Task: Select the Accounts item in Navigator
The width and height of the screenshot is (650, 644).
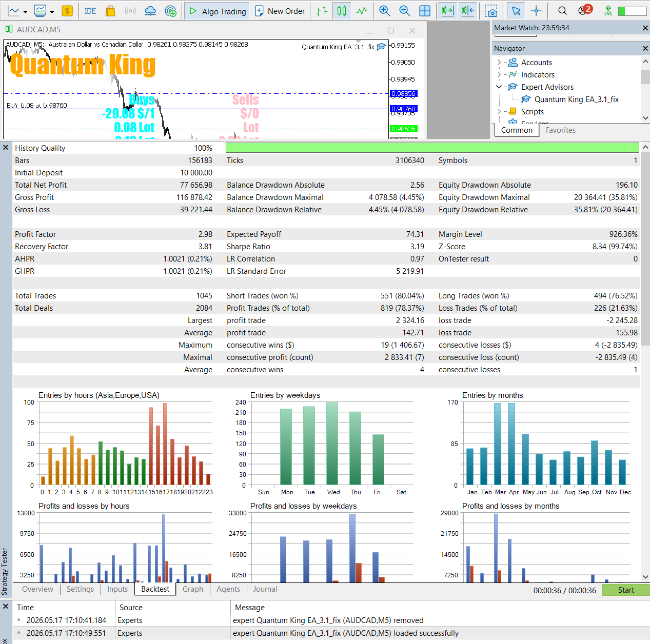Action: [x=537, y=63]
